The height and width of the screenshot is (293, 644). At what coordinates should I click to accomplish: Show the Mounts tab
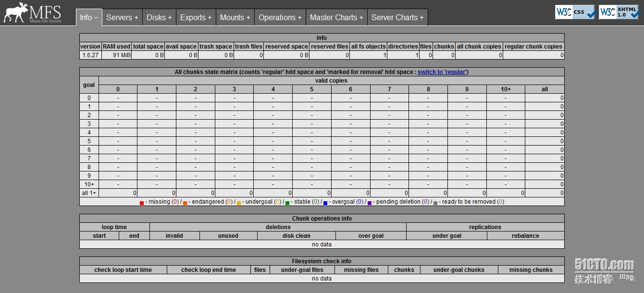(x=235, y=17)
